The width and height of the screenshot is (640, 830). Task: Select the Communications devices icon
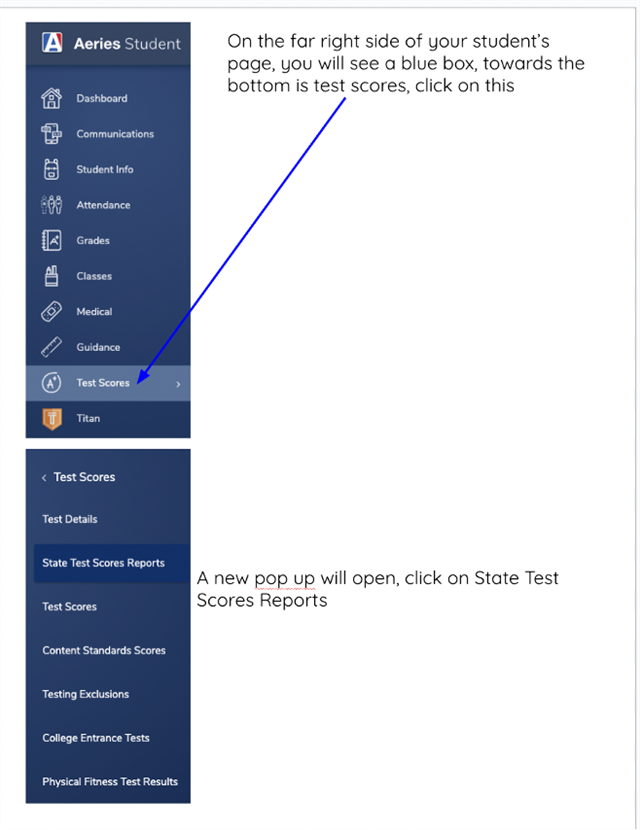pyautogui.click(x=51, y=134)
